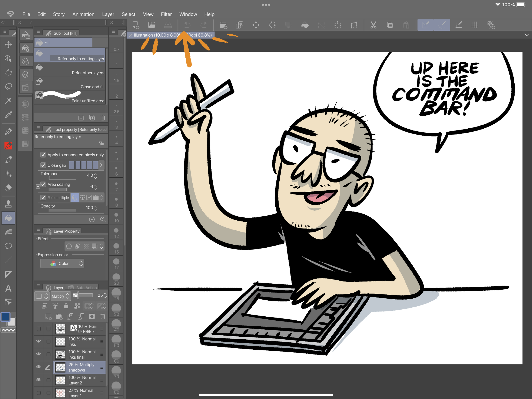Image resolution: width=532 pixels, height=399 pixels.
Task: Select the Text tool
Action: pos(9,288)
